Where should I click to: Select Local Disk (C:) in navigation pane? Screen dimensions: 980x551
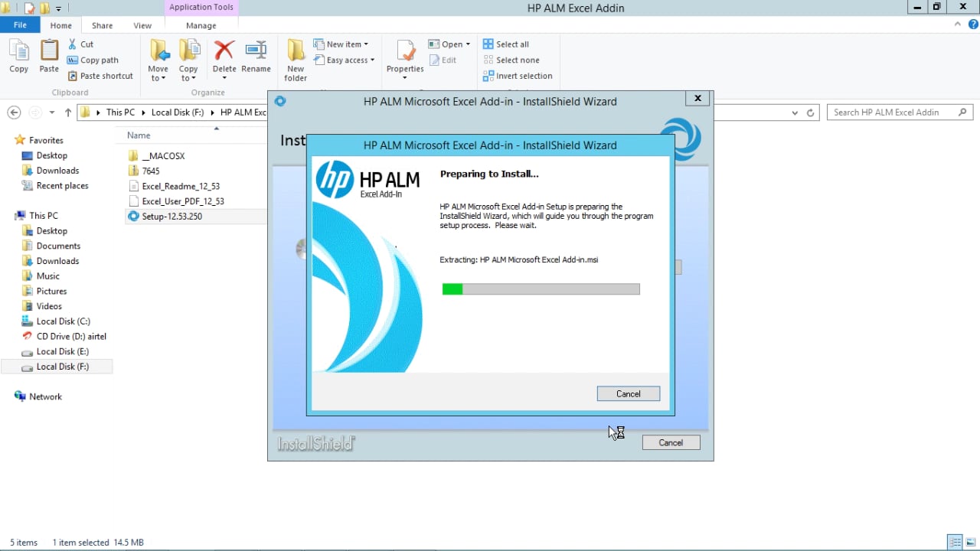click(x=63, y=321)
